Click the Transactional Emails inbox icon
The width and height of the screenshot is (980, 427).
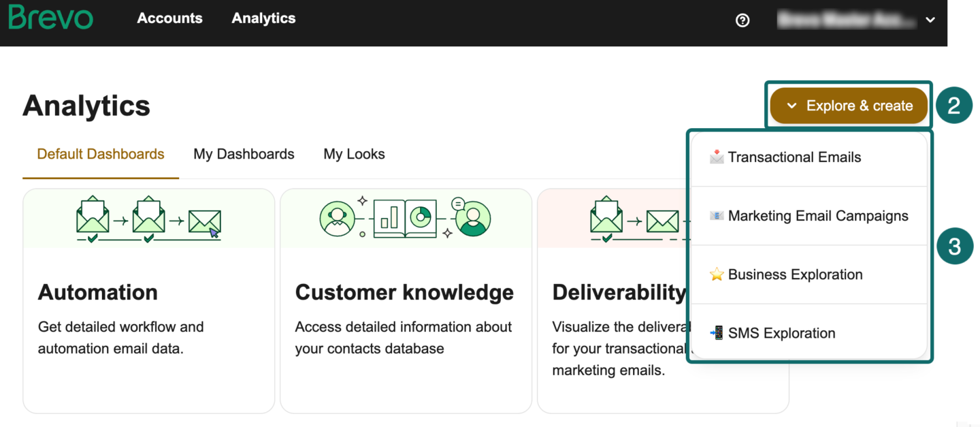click(x=716, y=157)
